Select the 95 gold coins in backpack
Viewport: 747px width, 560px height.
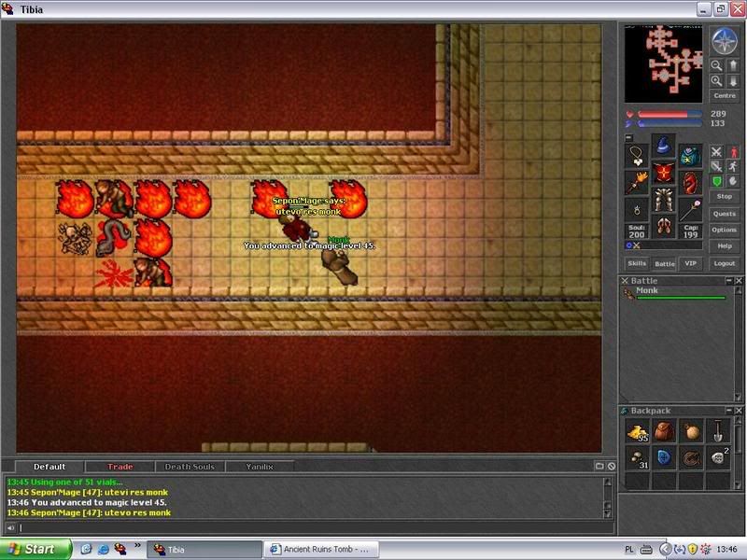pos(637,431)
